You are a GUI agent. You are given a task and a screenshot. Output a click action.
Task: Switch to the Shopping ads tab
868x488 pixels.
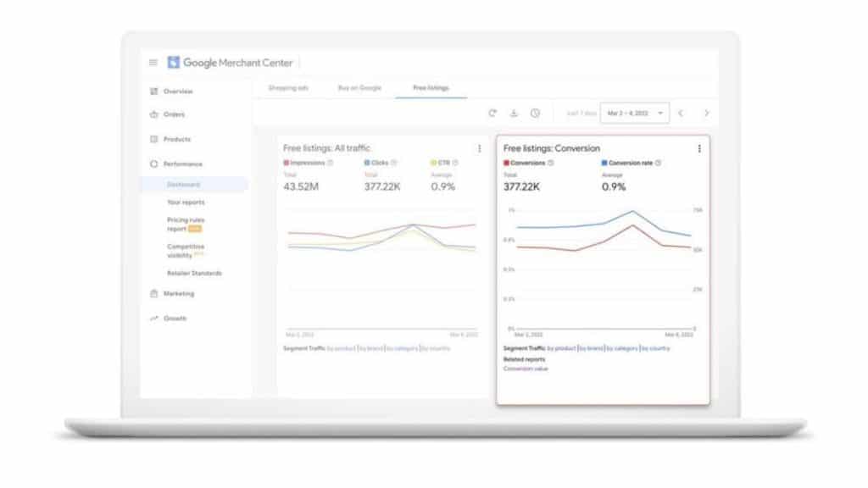[x=288, y=88]
